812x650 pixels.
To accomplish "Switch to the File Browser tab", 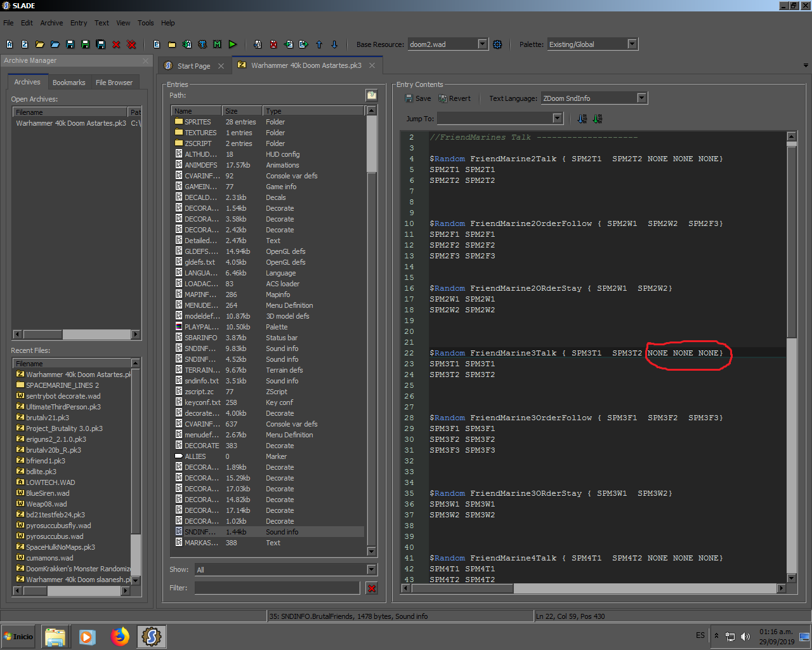I will pyautogui.click(x=114, y=83).
